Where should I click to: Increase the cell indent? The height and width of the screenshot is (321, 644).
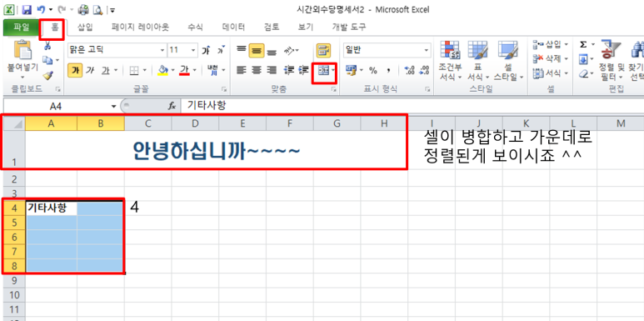[x=303, y=70]
